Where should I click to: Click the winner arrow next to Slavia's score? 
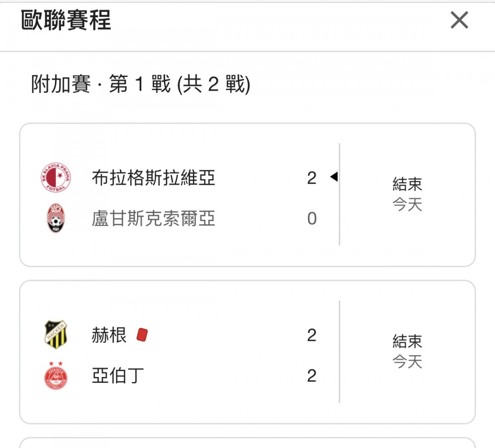tap(334, 177)
